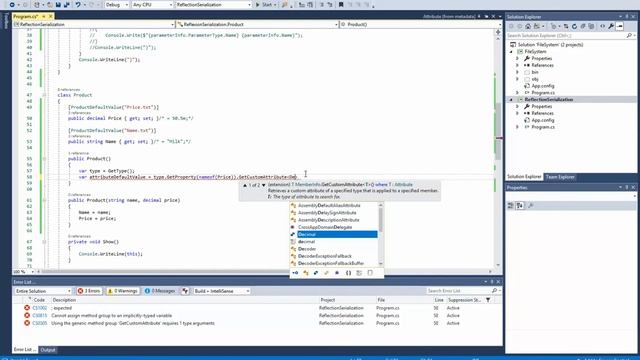Image resolution: width=640 pixels, height=360 pixels.
Task: Collapse the Product class outlining marker
Action: 44,95
